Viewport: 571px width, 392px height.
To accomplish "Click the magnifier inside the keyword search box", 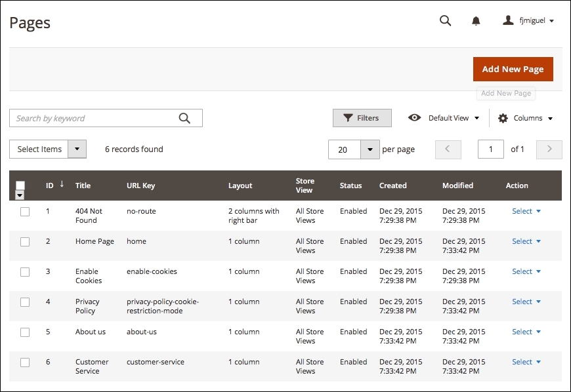I will click(186, 118).
